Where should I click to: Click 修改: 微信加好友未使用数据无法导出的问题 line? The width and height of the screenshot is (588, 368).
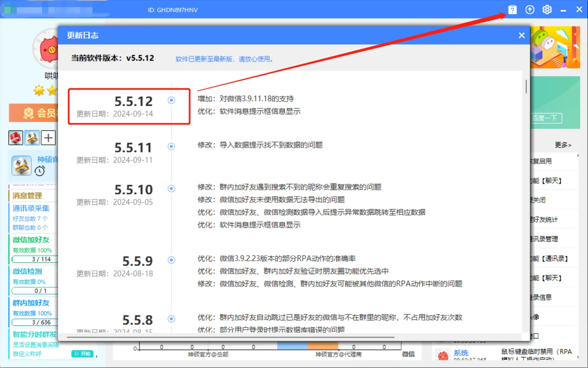point(271,200)
